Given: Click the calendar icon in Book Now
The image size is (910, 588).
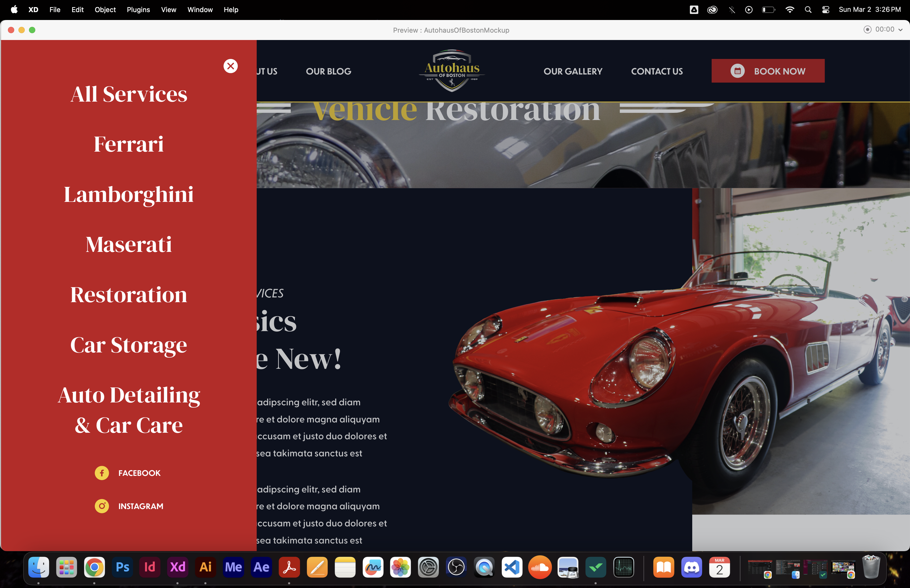Looking at the screenshot, I should tap(737, 71).
